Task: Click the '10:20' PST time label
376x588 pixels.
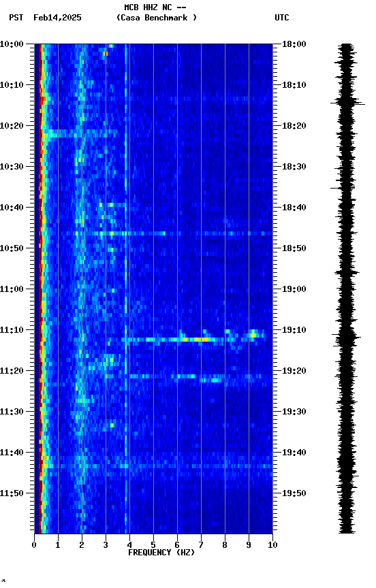Action: click(12, 126)
